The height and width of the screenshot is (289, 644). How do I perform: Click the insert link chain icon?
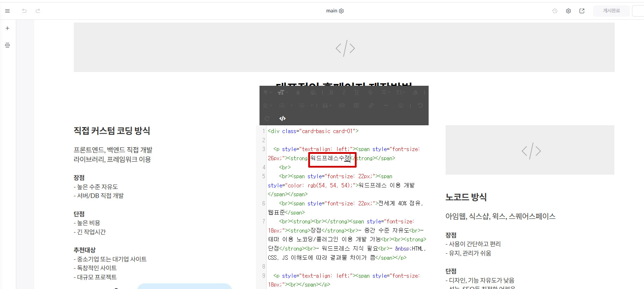[371, 106]
